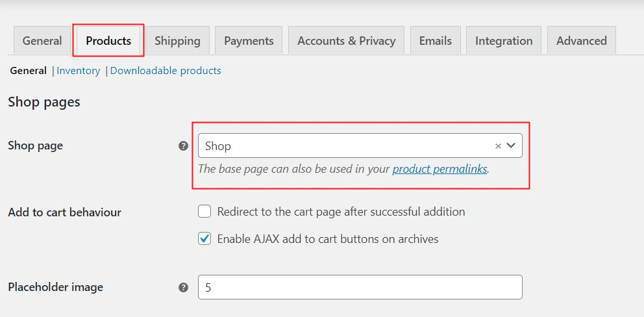Disable AJAX add to cart buttons checkbox
Viewport: 644px width, 317px height.
pyautogui.click(x=204, y=239)
